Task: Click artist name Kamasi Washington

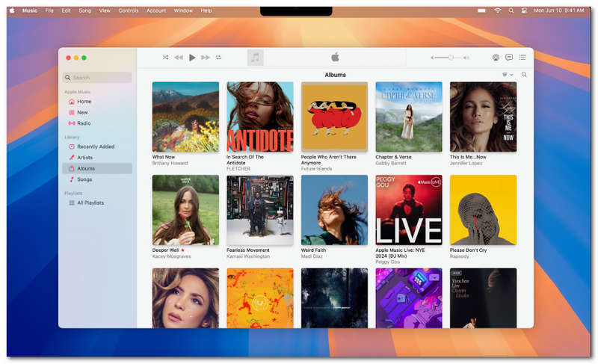Action: [248, 256]
